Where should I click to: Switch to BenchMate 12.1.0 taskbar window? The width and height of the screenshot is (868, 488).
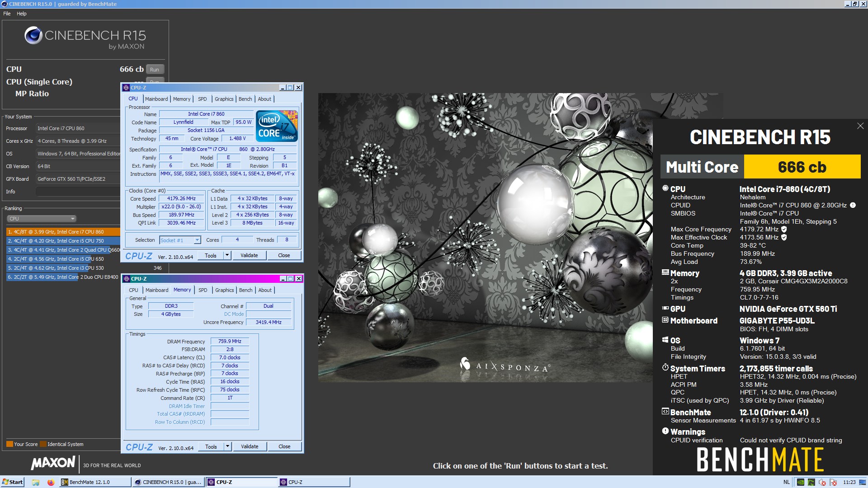pyautogui.click(x=95, y=482)
